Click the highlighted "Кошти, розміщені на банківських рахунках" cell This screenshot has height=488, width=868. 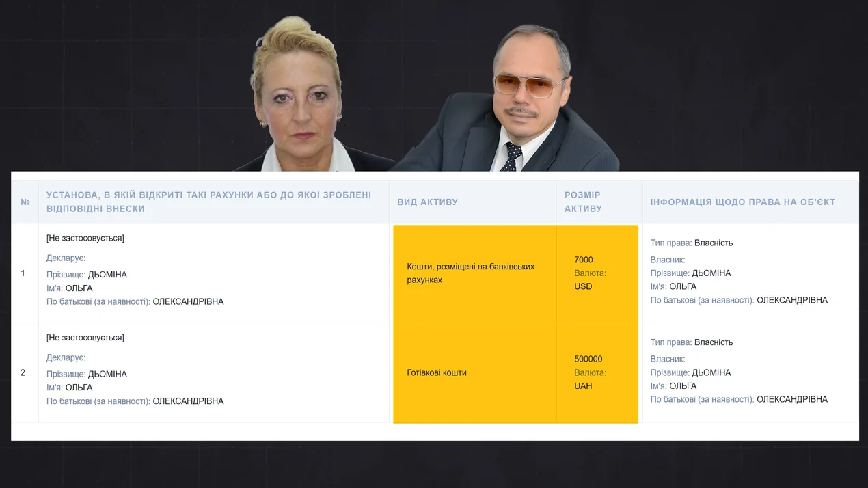[x=470, y=273]
